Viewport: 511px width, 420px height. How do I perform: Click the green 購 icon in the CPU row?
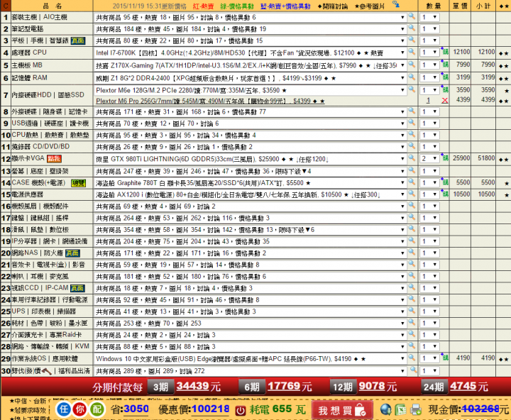point(445,52)
